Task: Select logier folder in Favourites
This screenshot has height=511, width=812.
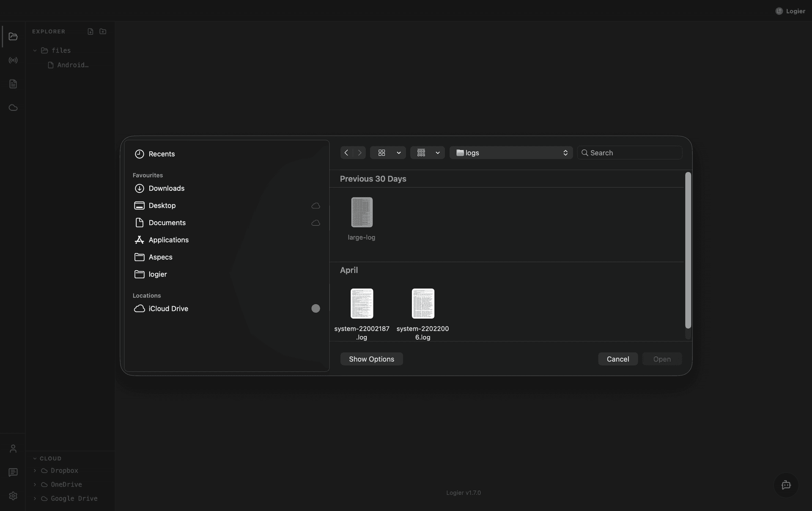Action: pyautogui.click(x=227, y=274)
